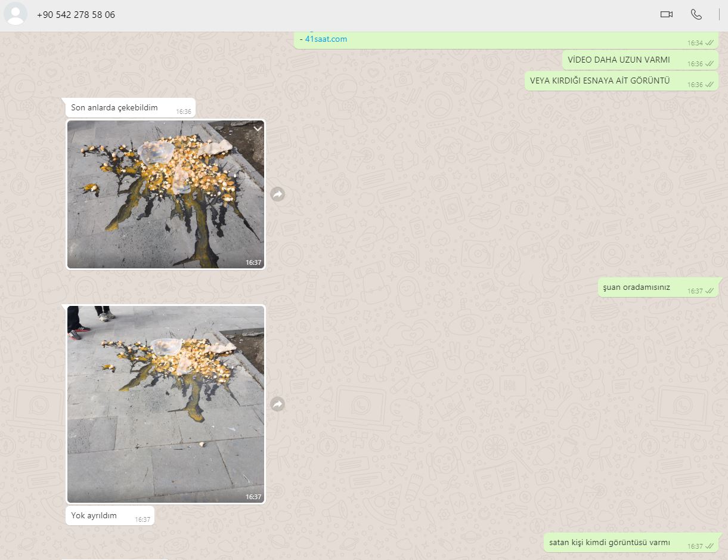
Task: Open the contact's profile avatar
Action: click(x=16, y=14)
